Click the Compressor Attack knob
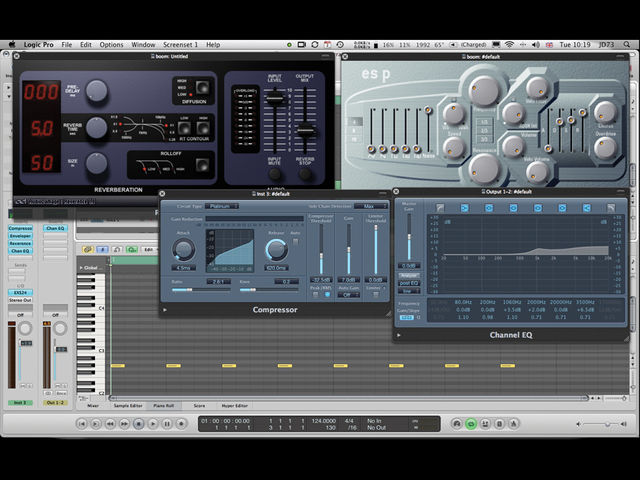 183,249
